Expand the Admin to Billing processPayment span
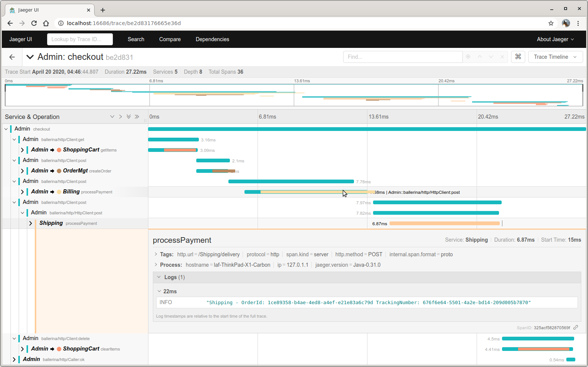Viewport: 588px width, 367px height. pos(22,192)
